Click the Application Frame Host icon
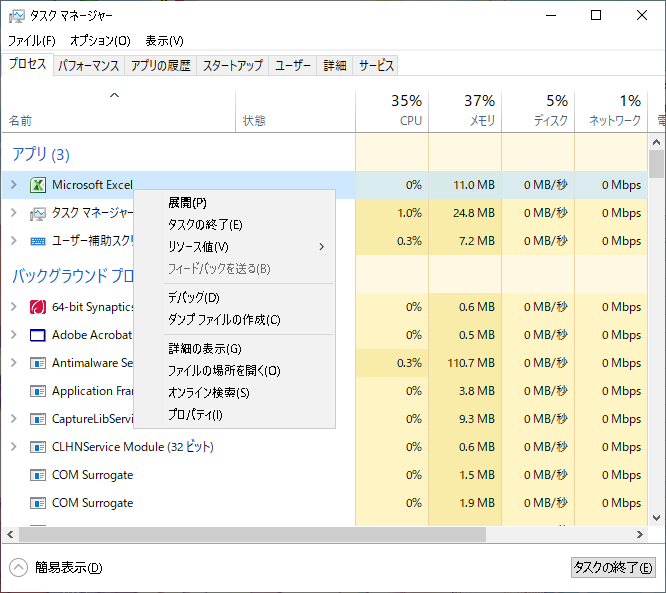 [38, 391]
